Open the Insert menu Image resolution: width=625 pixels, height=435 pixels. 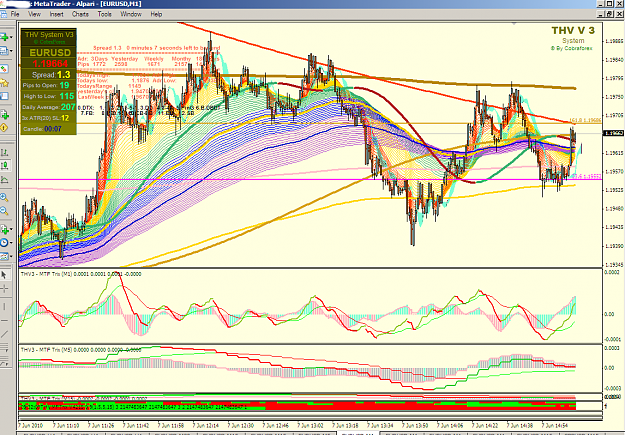[57, 14]
